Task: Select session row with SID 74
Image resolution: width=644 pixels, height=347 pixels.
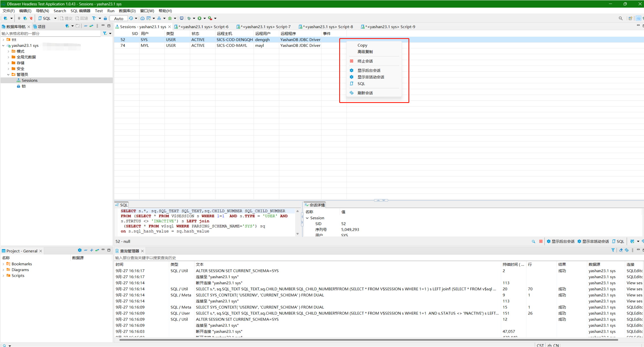Action: 379,45
